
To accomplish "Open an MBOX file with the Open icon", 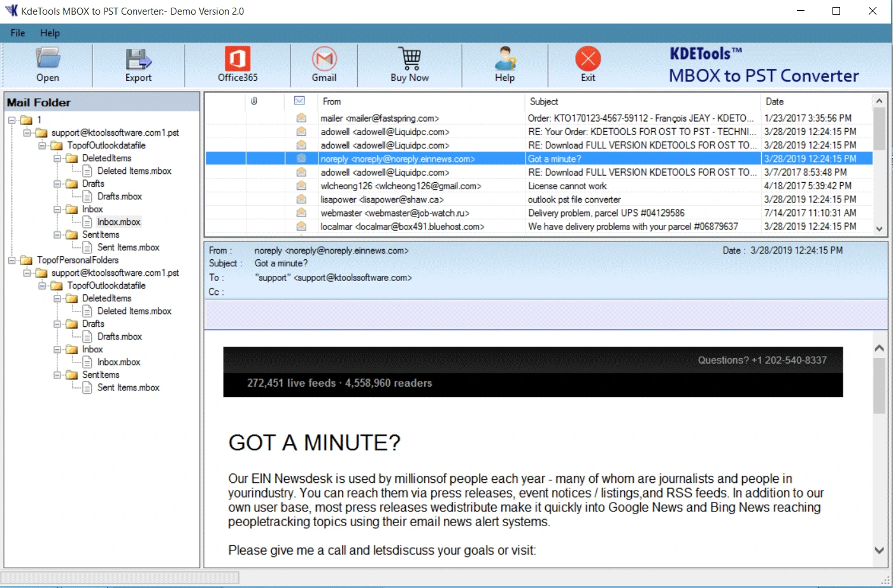I will click(x=48, y=59).
